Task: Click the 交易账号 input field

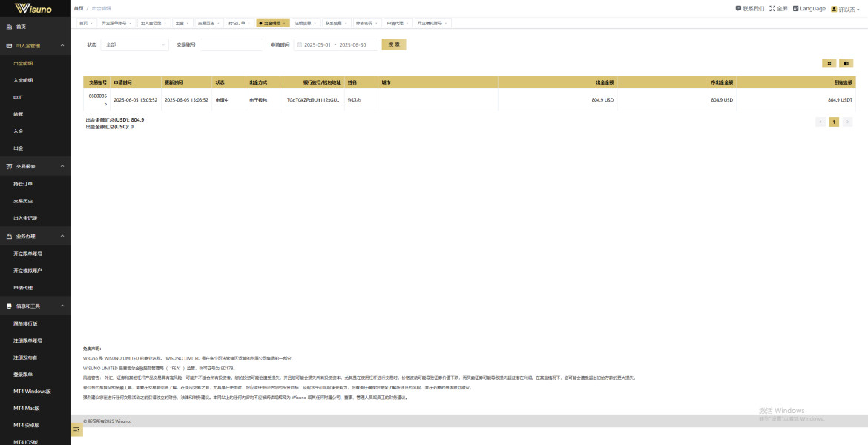Action: (x=231, y=44)
